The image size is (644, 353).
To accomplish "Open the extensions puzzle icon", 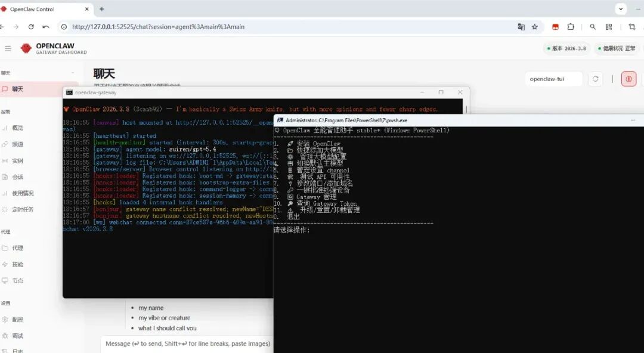I will [571, 27].
